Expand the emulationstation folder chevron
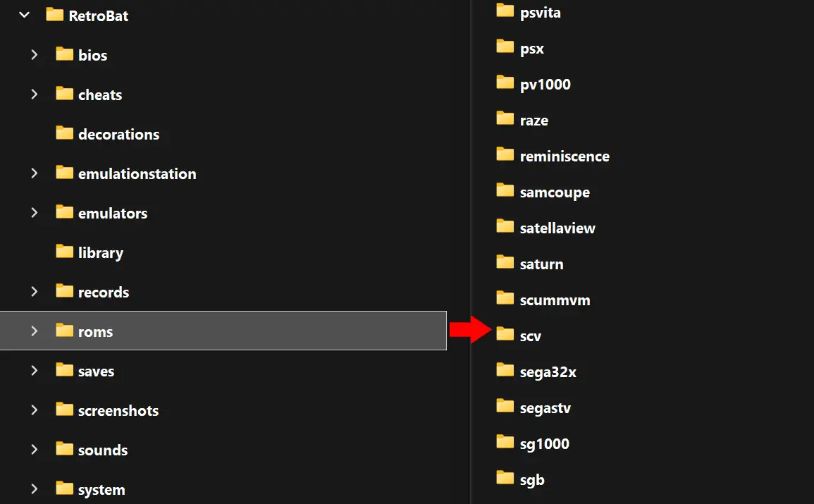814x504 pixels. [x=35, y=173]
